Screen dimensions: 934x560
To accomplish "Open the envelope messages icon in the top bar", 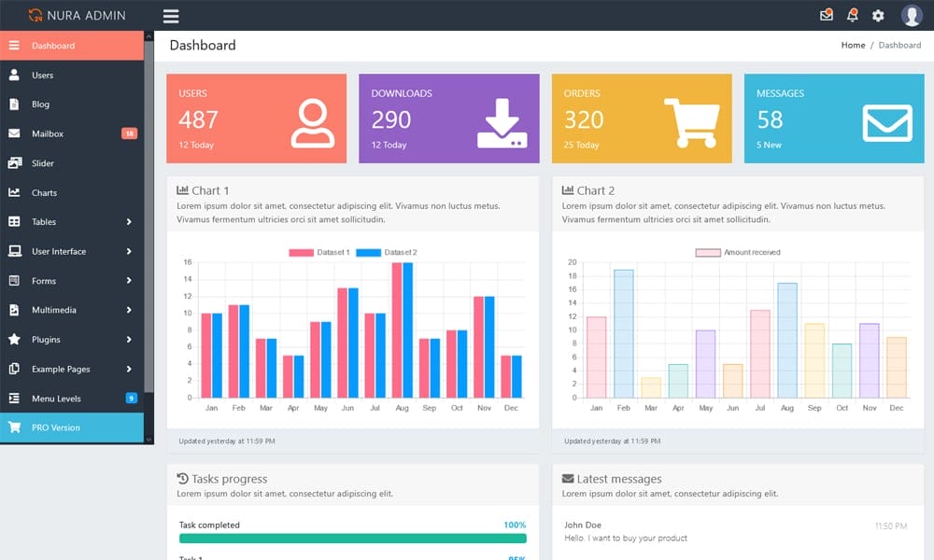I will click(826, 15).
